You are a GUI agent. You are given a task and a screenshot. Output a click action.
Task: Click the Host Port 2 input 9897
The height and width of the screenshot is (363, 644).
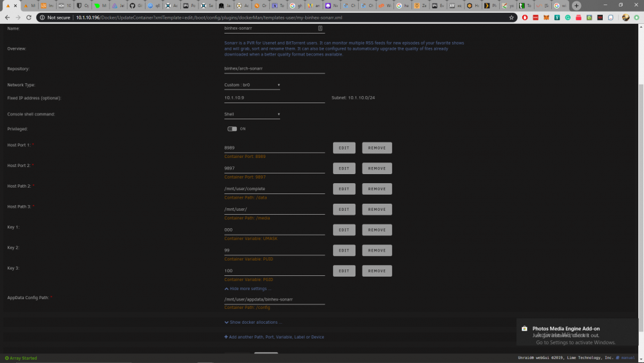274,168
